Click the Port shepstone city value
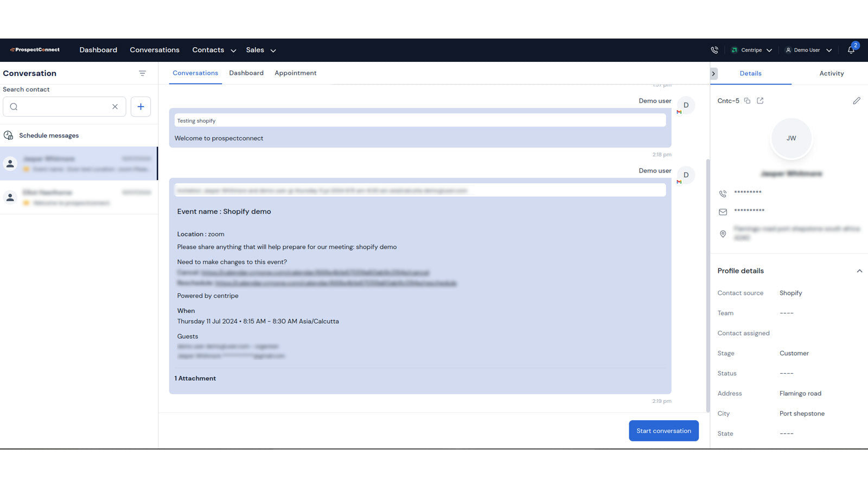 tap(802, 414)
